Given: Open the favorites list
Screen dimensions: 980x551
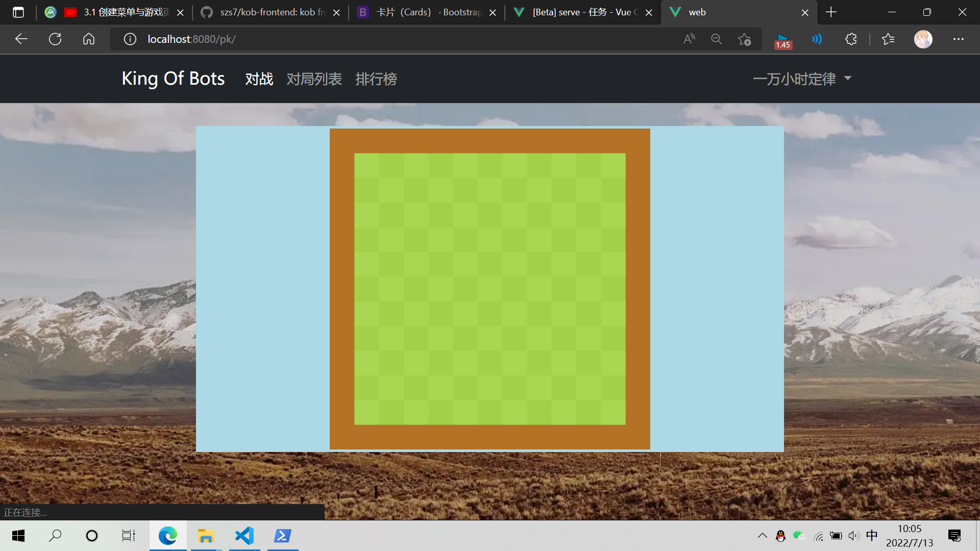Looking at the screenshot, I should click(888, 39).
